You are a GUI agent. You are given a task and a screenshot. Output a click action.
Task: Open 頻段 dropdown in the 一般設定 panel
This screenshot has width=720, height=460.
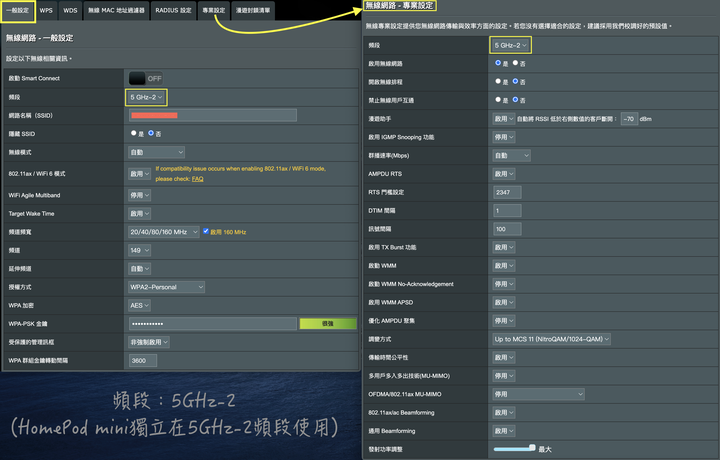[x=146, y=97]
